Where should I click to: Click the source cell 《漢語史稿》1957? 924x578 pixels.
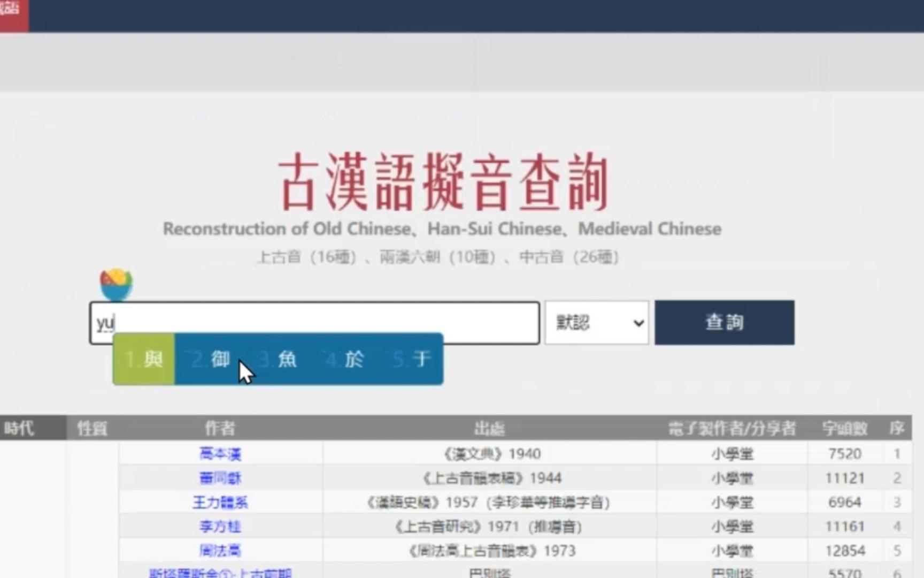489,502
